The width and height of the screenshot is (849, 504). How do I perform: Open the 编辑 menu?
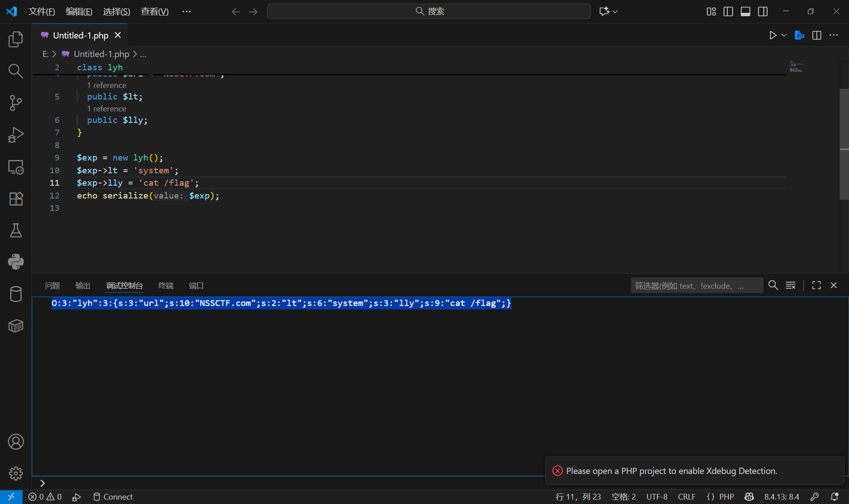tap(79, 11)
